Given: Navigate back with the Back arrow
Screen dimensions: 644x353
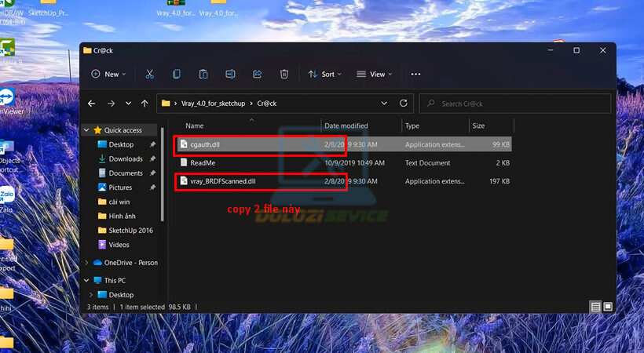Looking at the screenshot, I should (x=92, y=103).
